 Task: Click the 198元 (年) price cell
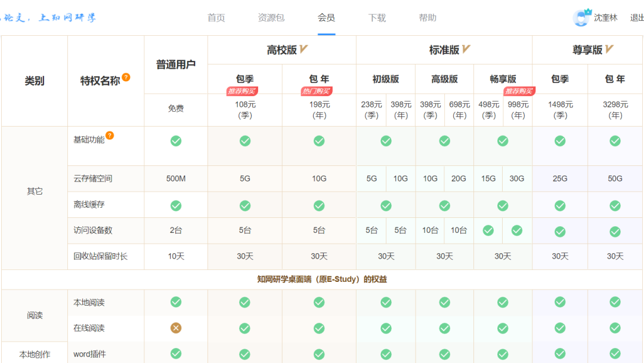tap(319, 110)
